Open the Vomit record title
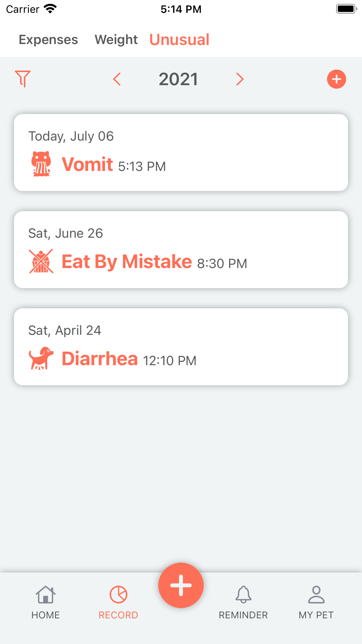Image resolution: width=362 pixels, height=644 pixels. (x=87, y=164)
